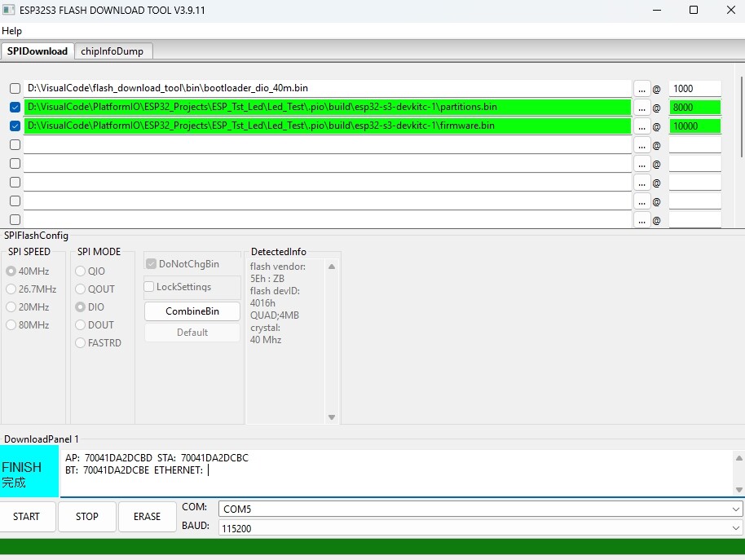Click browse button for firmware.bin row

point(641,126)
